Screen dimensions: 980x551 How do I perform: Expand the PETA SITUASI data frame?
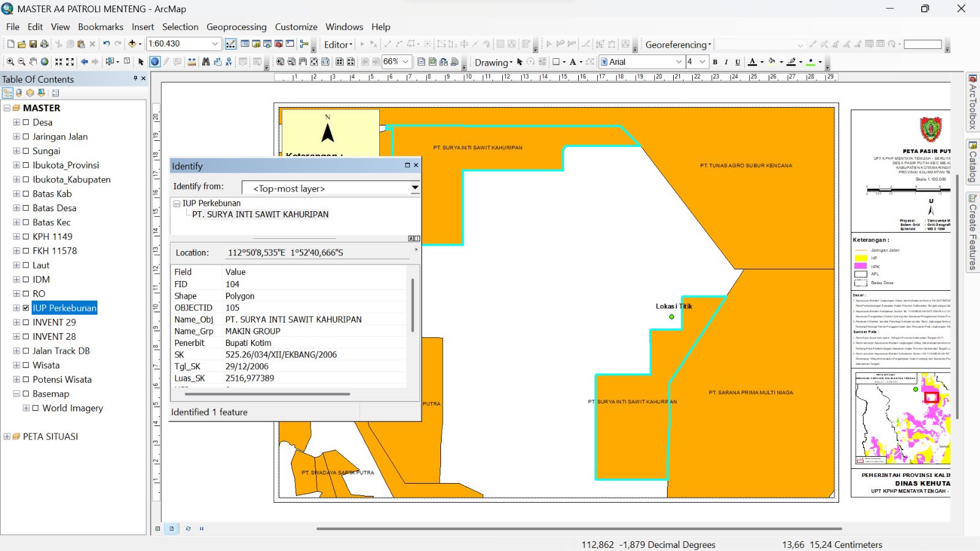coord(7,437)
